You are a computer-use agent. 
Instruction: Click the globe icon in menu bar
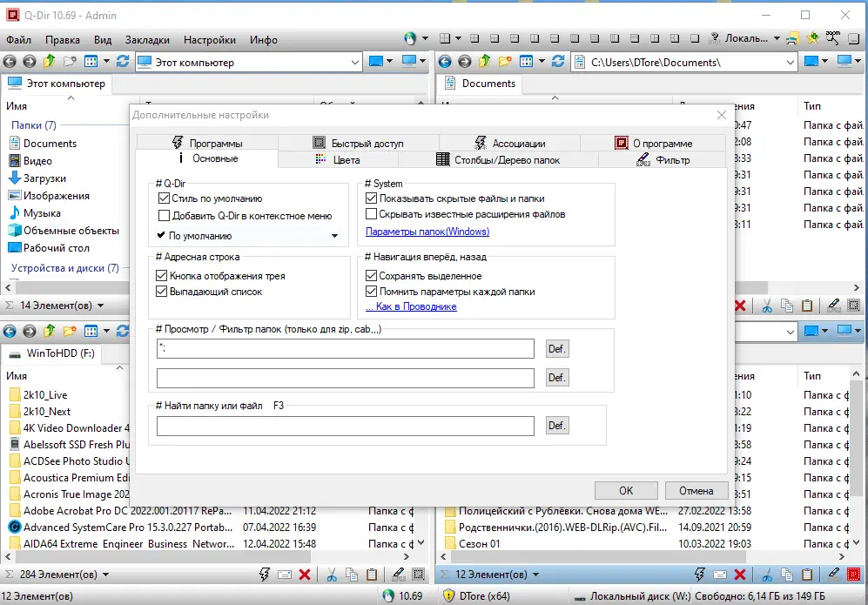point(410,39)
